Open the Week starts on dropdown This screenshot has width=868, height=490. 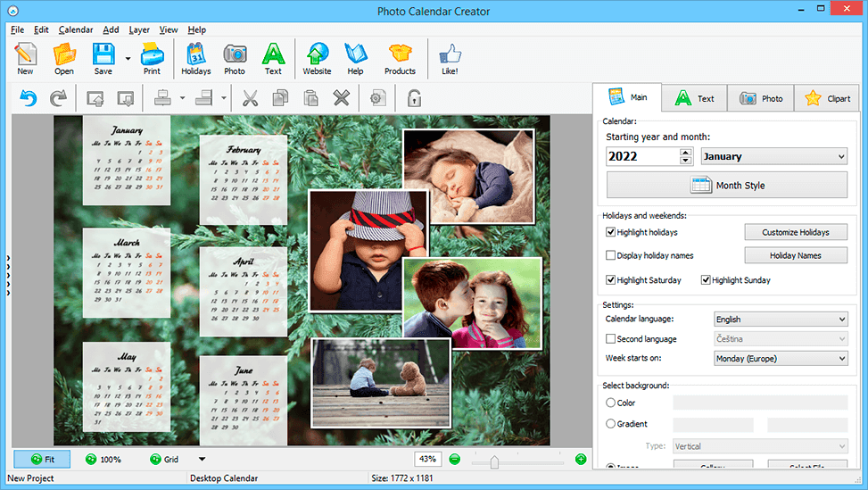click(781, 359)
